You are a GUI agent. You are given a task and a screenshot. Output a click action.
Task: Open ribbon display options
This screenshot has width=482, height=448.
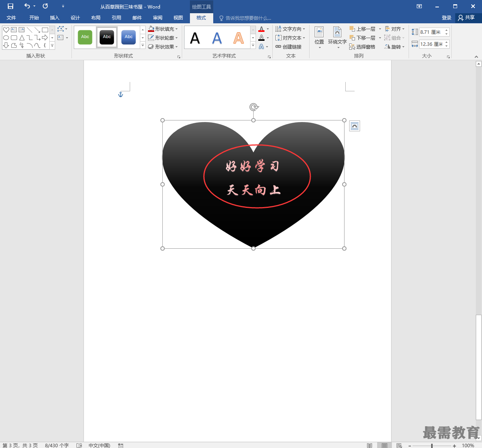pos(419,6)
